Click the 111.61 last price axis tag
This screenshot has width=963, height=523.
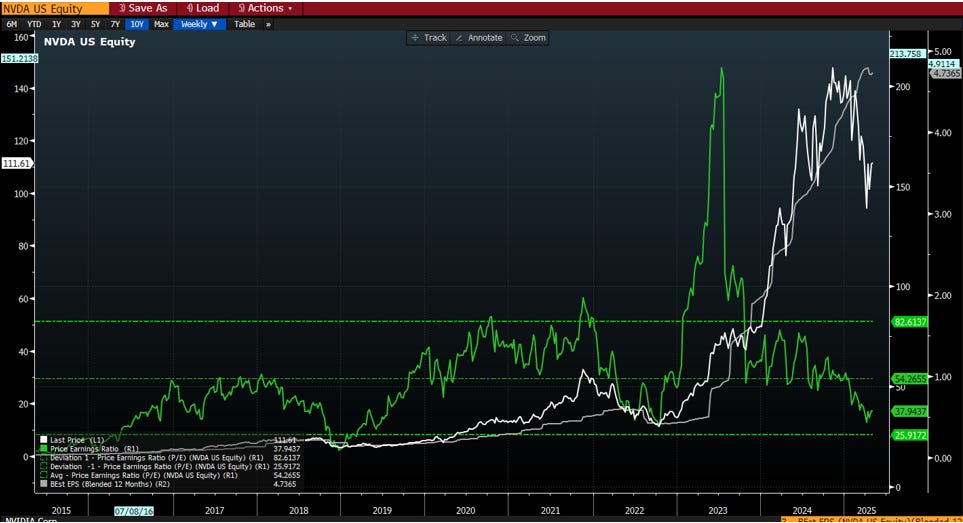17,163
